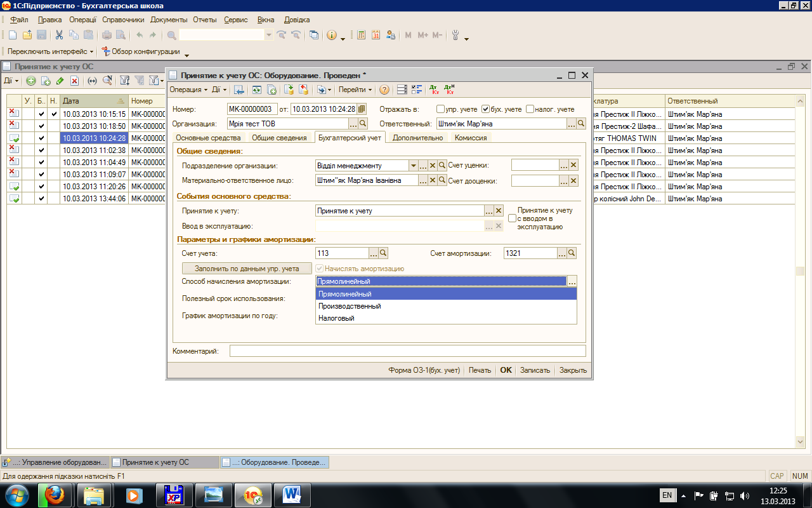The width and height of the screenshot is (812, 508).
Task: Click the information icon in main toolbar
Action: click(332, 36)
